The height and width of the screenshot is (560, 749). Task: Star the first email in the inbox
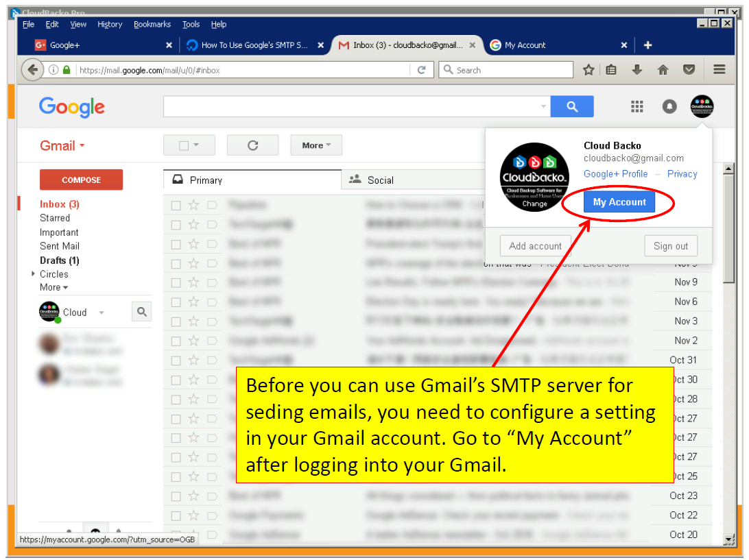coord(193,205)
